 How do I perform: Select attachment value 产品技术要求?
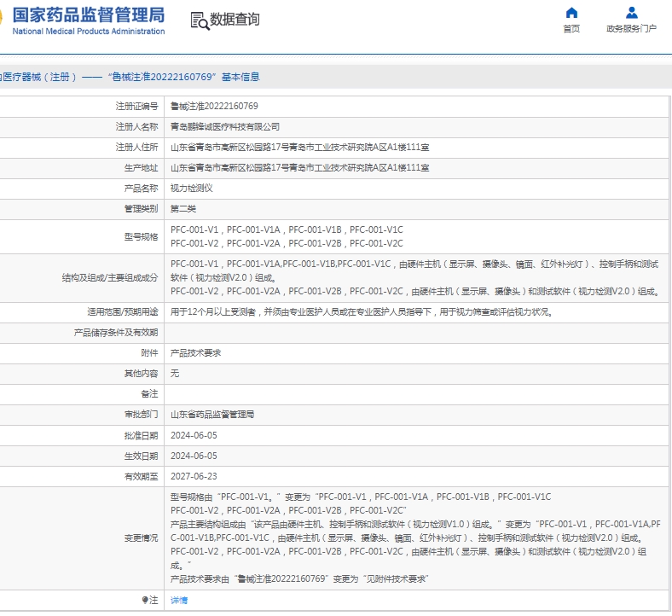click(x=195, y=353)
